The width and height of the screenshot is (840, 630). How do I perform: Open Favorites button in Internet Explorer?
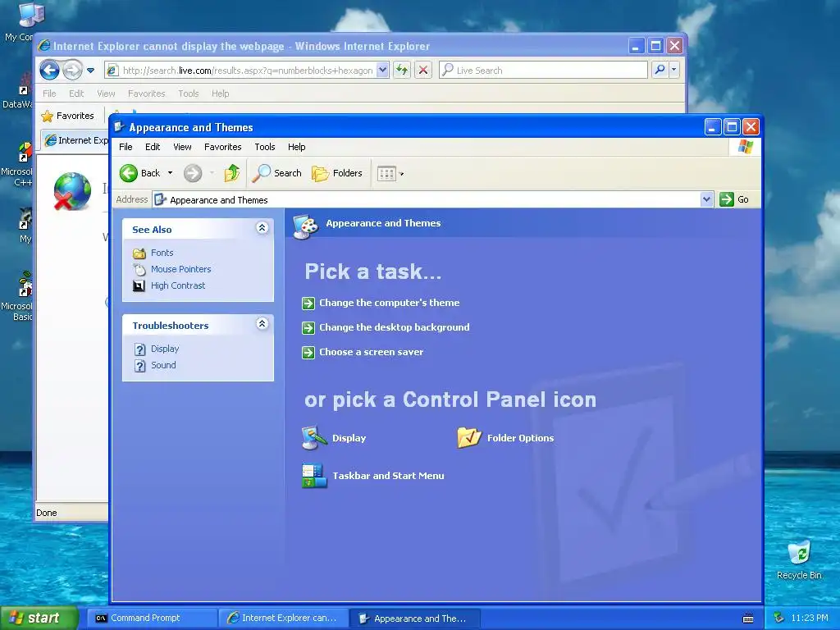click(68, 116)
